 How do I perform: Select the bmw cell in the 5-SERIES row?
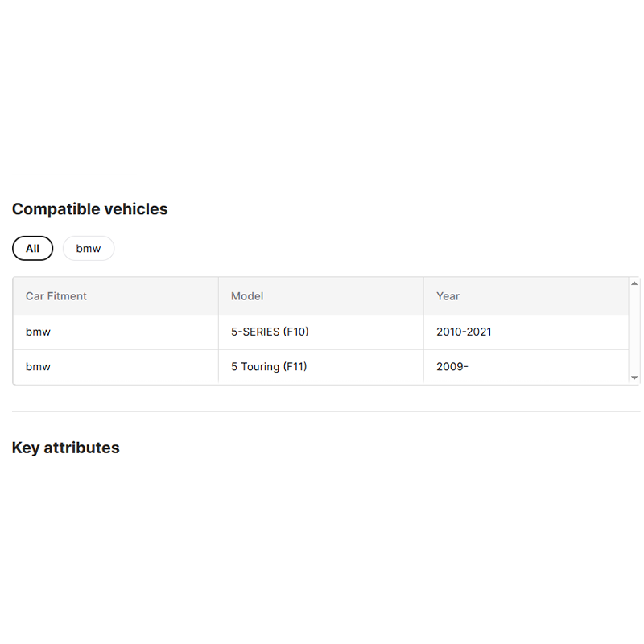pos(38,332)
